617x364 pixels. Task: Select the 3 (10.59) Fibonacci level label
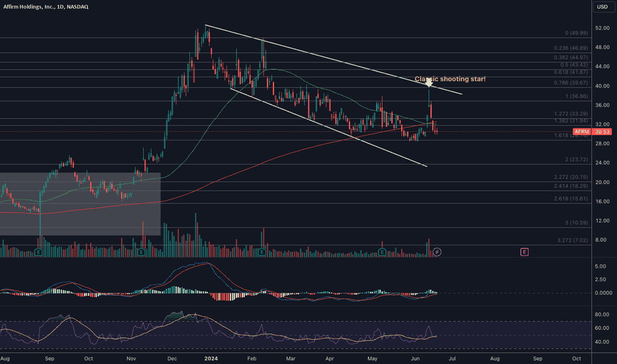click(577, 223)
